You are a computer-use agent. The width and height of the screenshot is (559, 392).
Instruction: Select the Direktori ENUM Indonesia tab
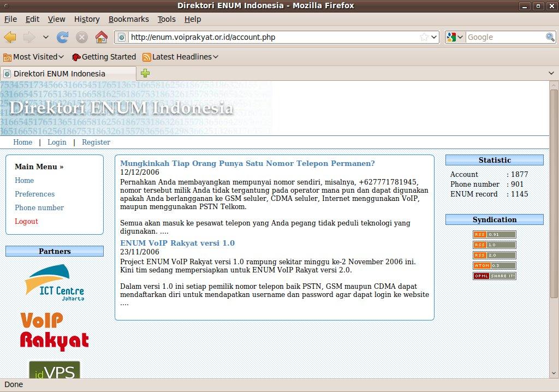[59, 73]
